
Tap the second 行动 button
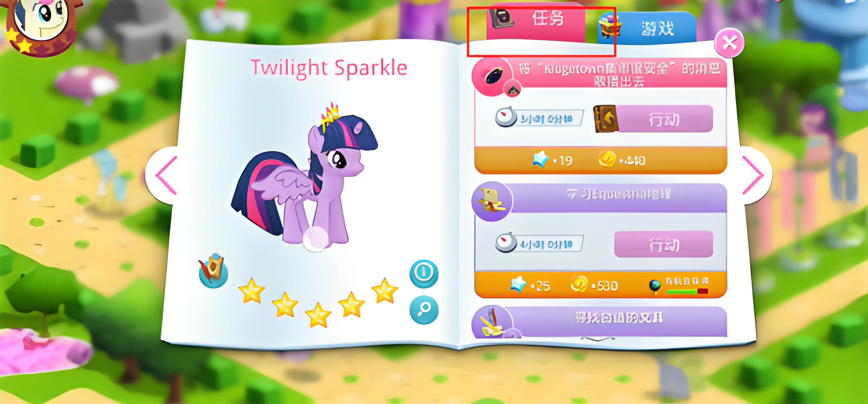pyautogui.click(x=664, y=244)
